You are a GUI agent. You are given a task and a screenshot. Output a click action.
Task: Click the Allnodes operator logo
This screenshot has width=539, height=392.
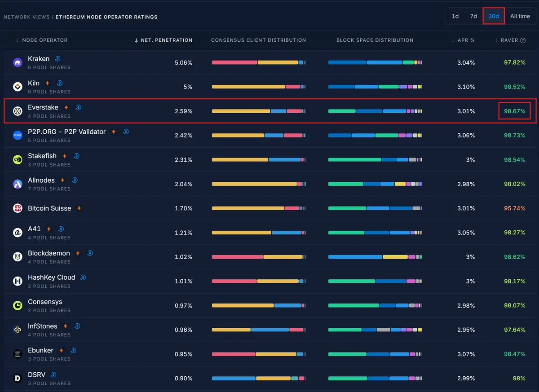point(18,184)
